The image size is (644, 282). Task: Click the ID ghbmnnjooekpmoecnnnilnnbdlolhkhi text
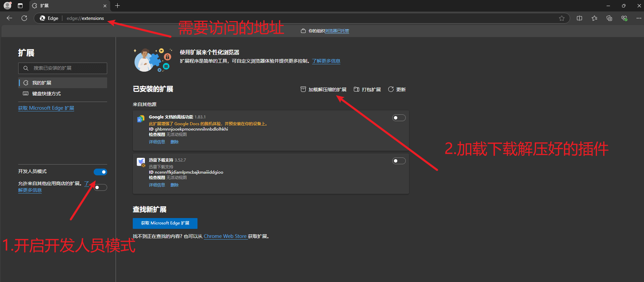click(x=189, y=129)
